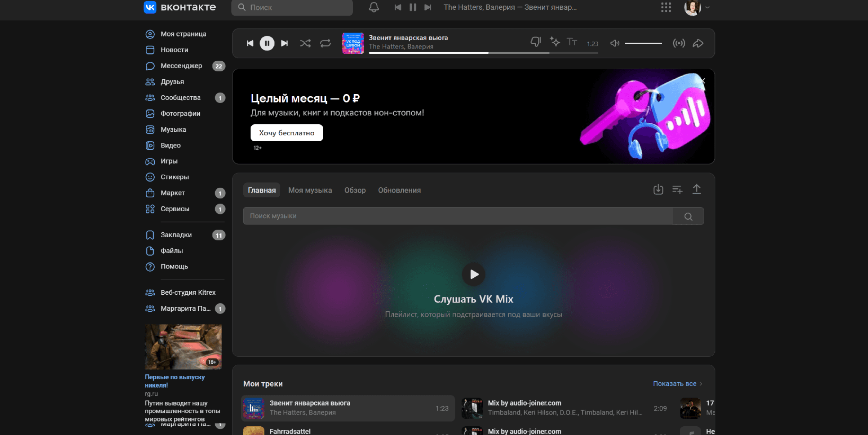The height and width of the screenshot is (435, 868).
Task: Switch to the Моя музыка tab
Action: [x=310, y=190]
